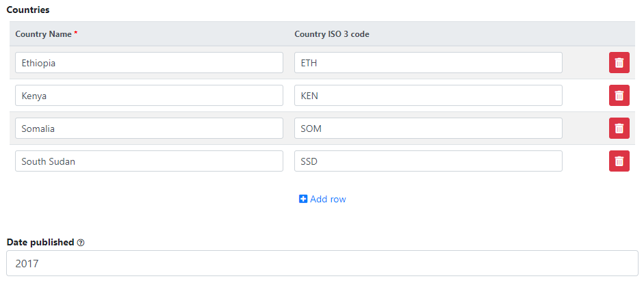Screen dimensions: 644x283
Task: Delete the South Sudan row
Action: (x=619, y=161)
